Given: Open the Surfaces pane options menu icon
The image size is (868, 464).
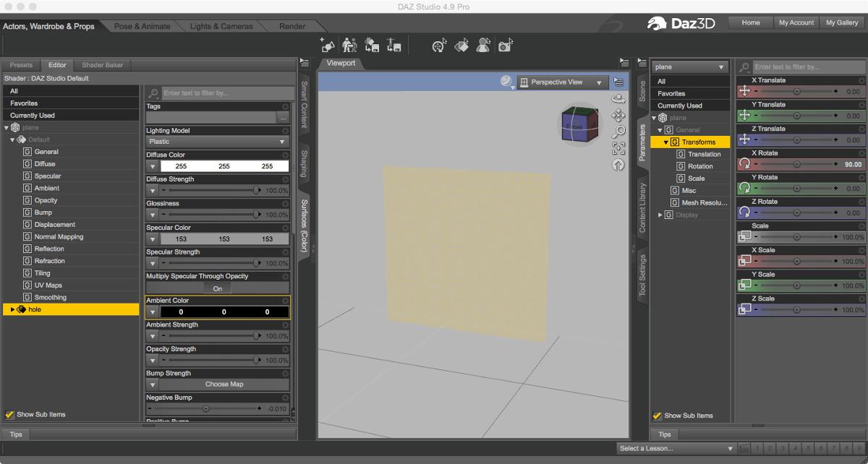Looking at the screenshot, I should point(304,64).
